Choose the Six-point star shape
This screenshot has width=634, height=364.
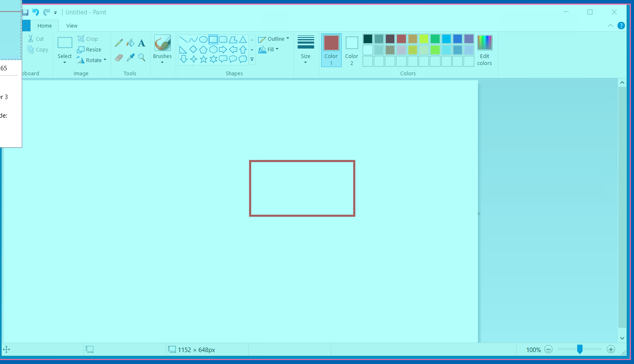click(213, 59)
